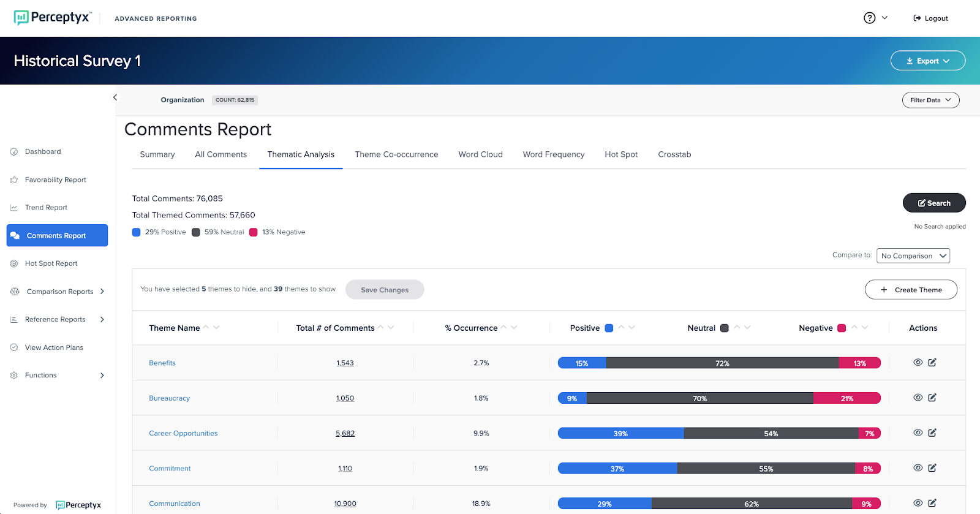
Task: Click the Favorability Report thumbs-up icon
Action: (x=13, y=180)
